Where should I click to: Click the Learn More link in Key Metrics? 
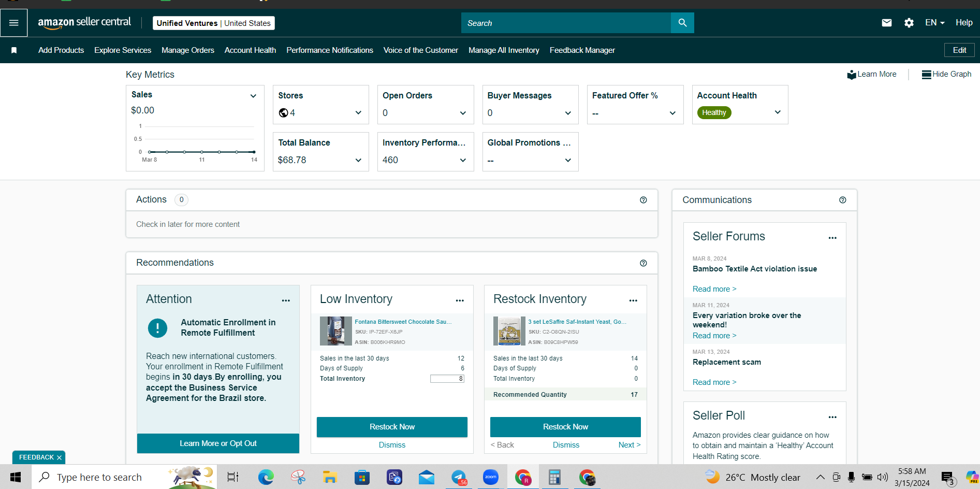coord(872,74)
